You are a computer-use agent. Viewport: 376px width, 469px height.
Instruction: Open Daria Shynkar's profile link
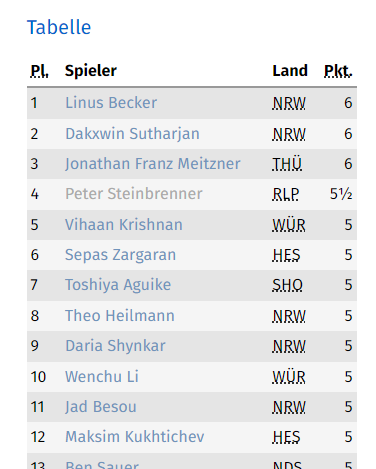[115, 346]
